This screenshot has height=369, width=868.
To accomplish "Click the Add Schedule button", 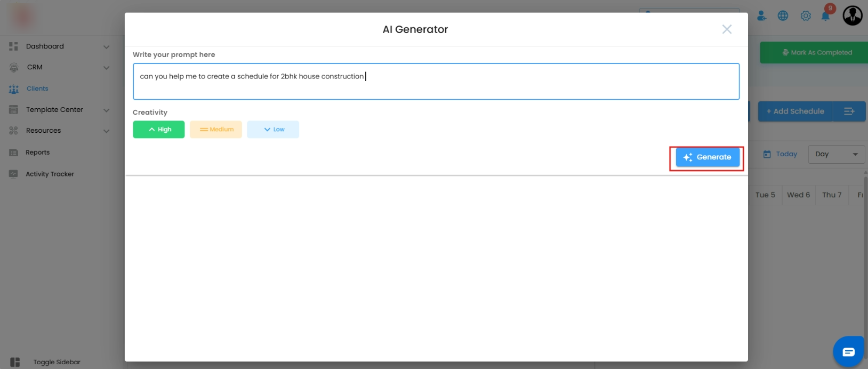I will click(795, 111).
